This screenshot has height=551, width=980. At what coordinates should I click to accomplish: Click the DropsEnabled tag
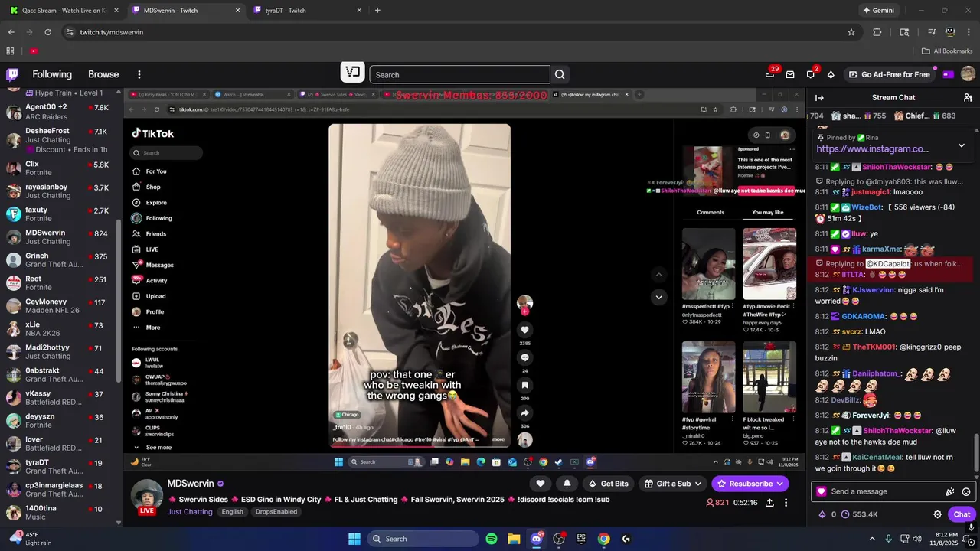(276, 511)
